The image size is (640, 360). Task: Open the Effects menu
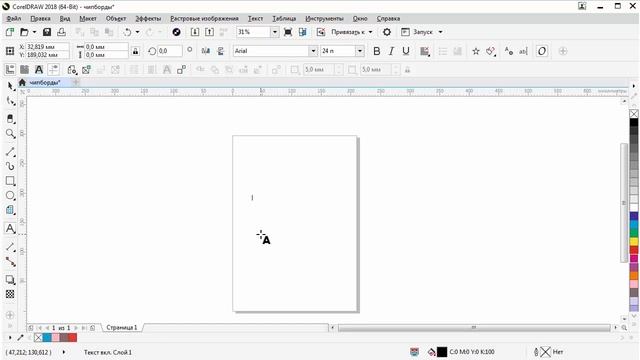[148, 18]
